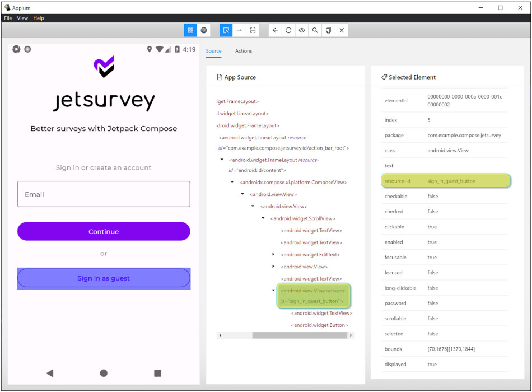Select the Native App Mode icon
This screenshot has height=392, width=532.
click(x=190, y=30)
